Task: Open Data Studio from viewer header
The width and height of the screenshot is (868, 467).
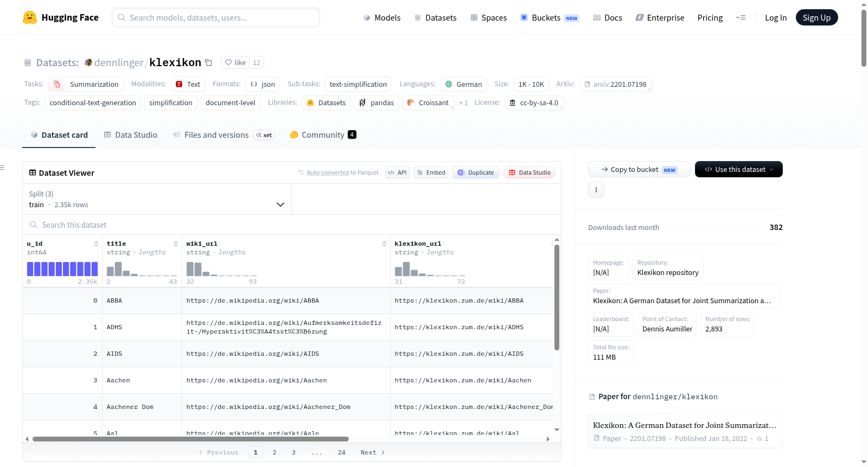Action: (529, 172)
